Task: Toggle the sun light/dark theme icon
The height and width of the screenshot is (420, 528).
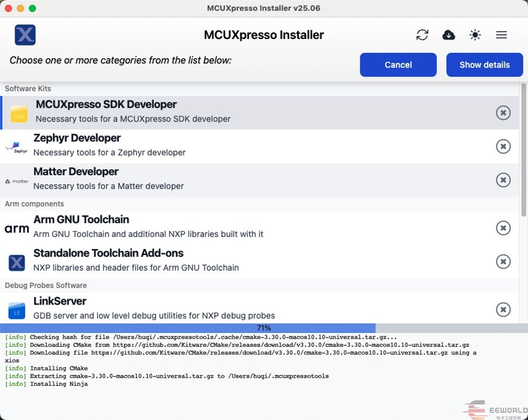Action: 475,35
